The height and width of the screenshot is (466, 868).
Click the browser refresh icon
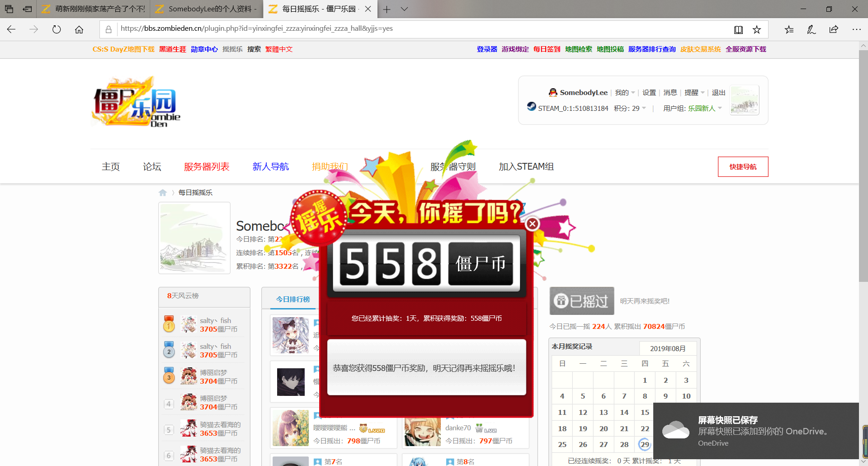point(57,29)
